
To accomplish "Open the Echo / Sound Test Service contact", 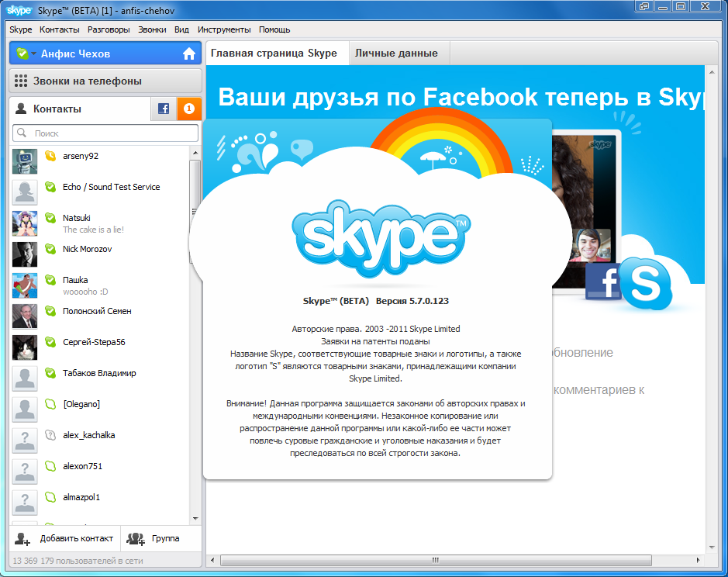I will pos(111,187).
